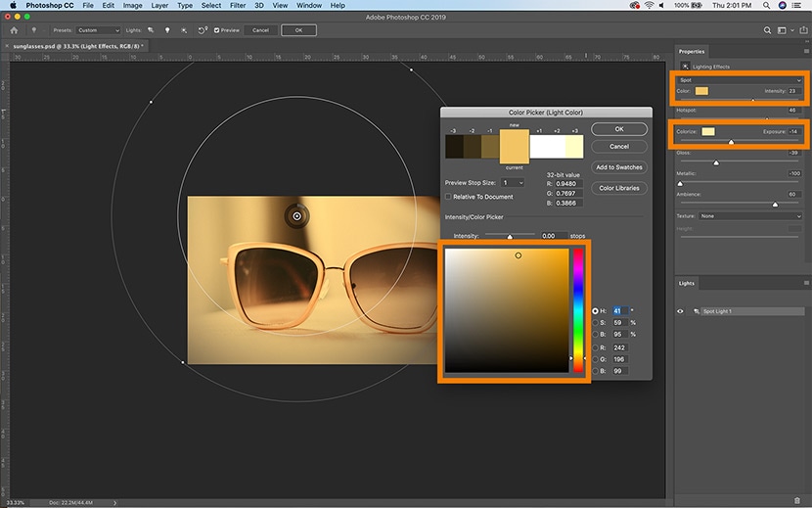Image resolution: width=812 pixels, height=508 pixels.
Task: Add a new Infinite Light
Action: [185, 30]
